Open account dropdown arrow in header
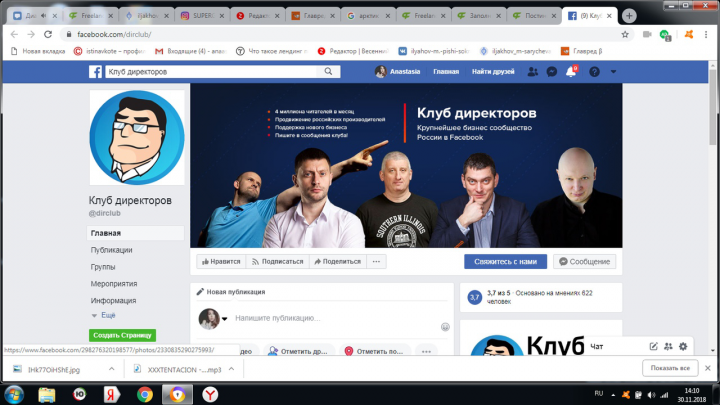The width and height of the screenshot is (720, 405). pos(613,72)
